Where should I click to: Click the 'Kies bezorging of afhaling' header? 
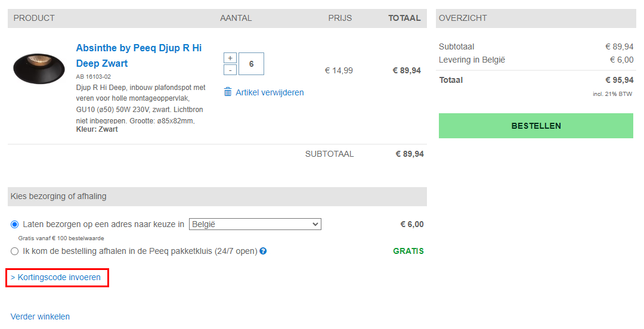pos(58,196)
